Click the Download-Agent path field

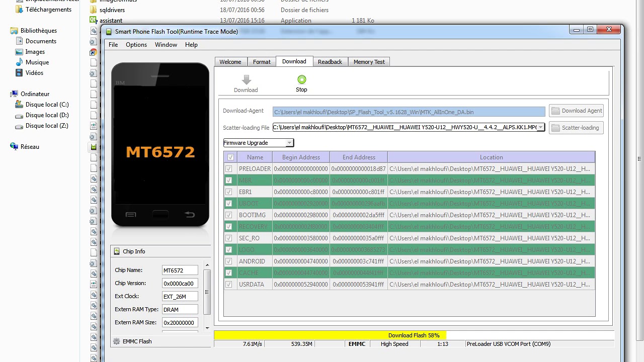(x=409, y=112)
